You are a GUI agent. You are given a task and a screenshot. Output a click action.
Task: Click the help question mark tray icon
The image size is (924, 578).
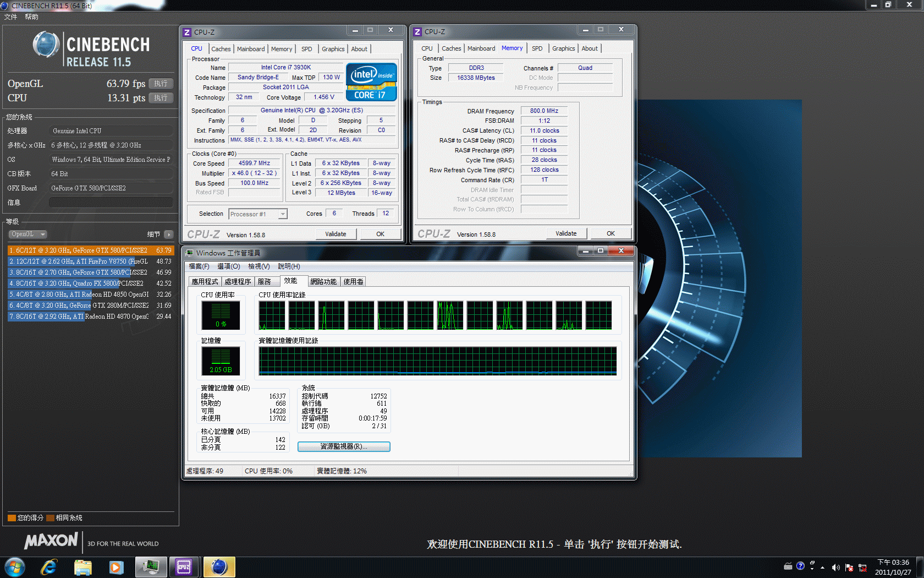coord(800,566)
